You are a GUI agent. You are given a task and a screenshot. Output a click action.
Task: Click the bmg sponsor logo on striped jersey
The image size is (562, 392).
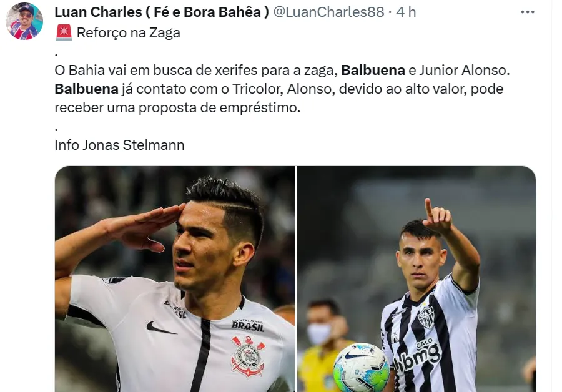pos(417,357)
